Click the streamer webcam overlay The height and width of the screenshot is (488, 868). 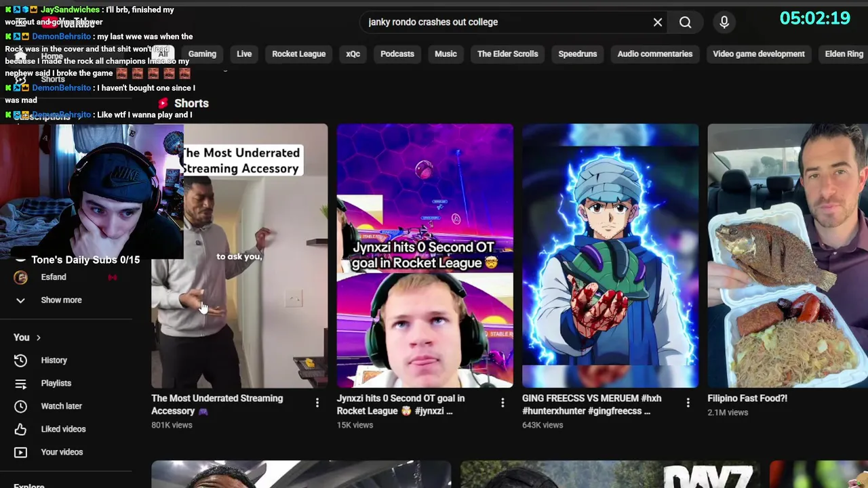click(x=92, y=191)
